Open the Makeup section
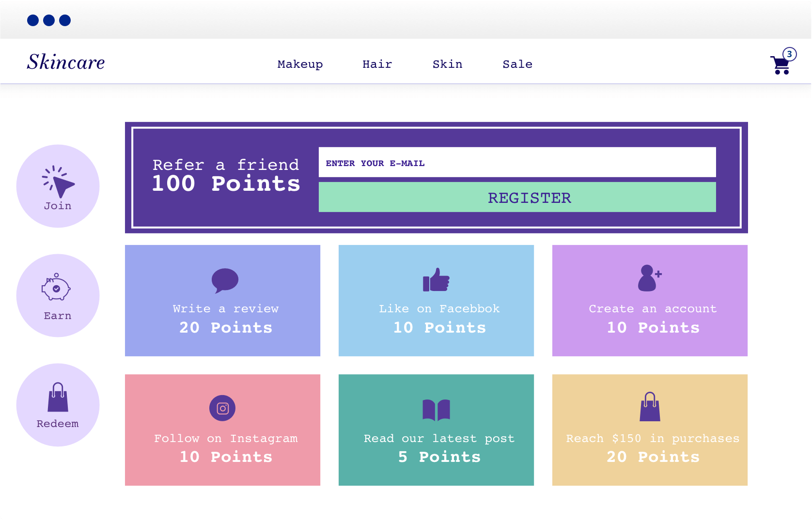812x520 pixels. 300,64
